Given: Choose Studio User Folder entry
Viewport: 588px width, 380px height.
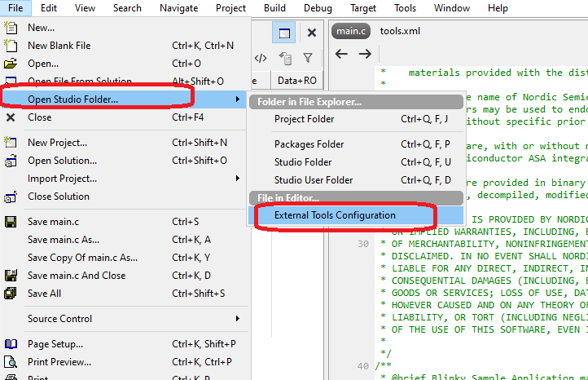Looking at the screenshot, I should (x=314, y=180).
